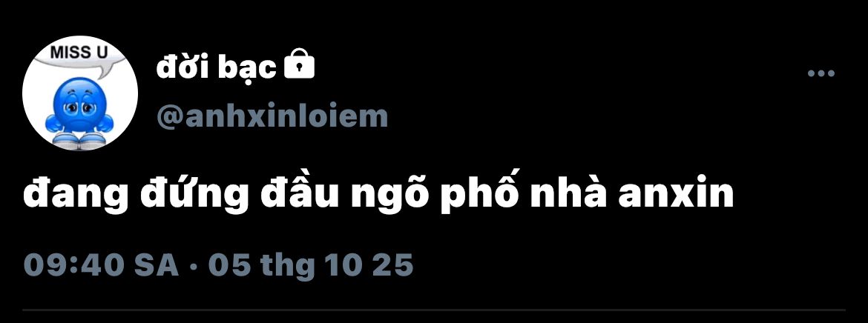Image resolution: width=868 pixels, height=323 pixels.
Task: Click the date "05 thg 10 25"
Action: (311, 265)
